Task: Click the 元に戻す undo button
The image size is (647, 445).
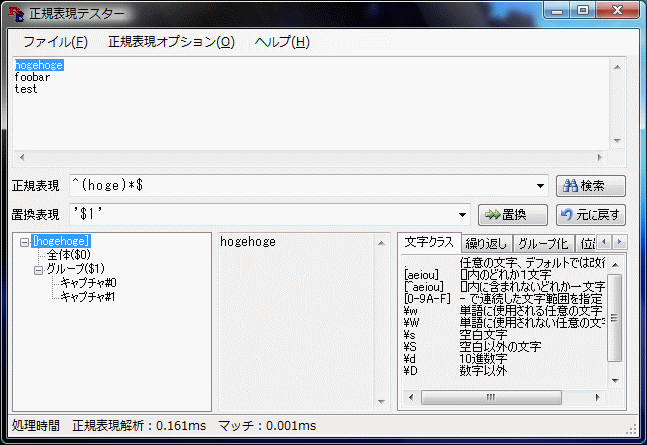Action: [591, 215]
